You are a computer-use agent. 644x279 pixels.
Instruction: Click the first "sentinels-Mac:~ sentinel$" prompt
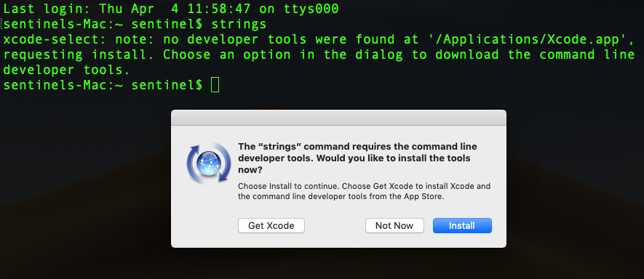click(x=103, y=24)
